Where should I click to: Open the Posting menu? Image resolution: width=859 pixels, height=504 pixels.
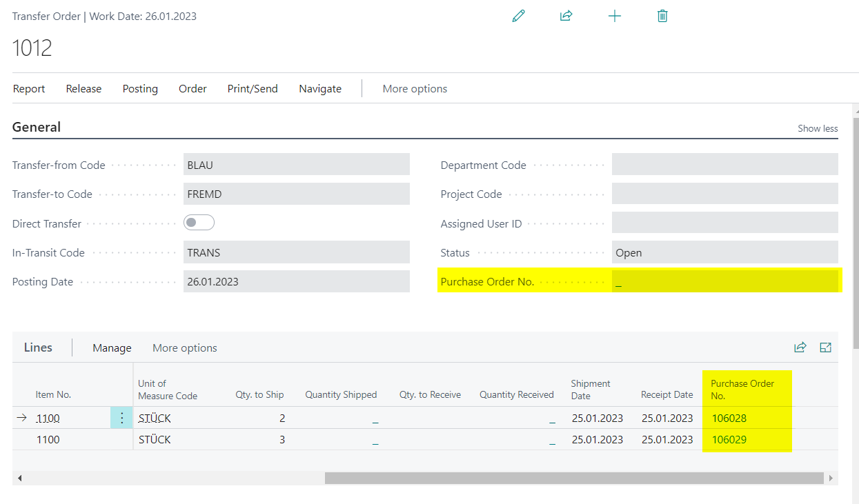pos(140,88)
